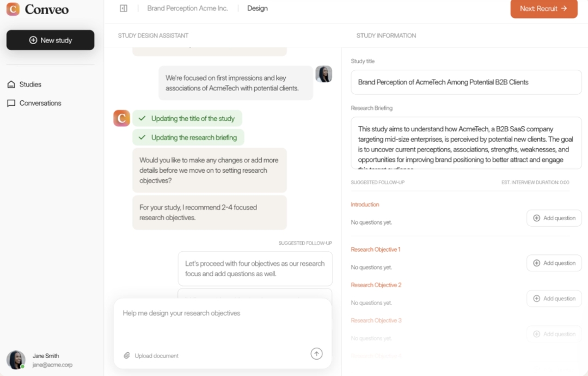Toggle the sidebar panel icon
588x376 pixels.
coord(124,8)
